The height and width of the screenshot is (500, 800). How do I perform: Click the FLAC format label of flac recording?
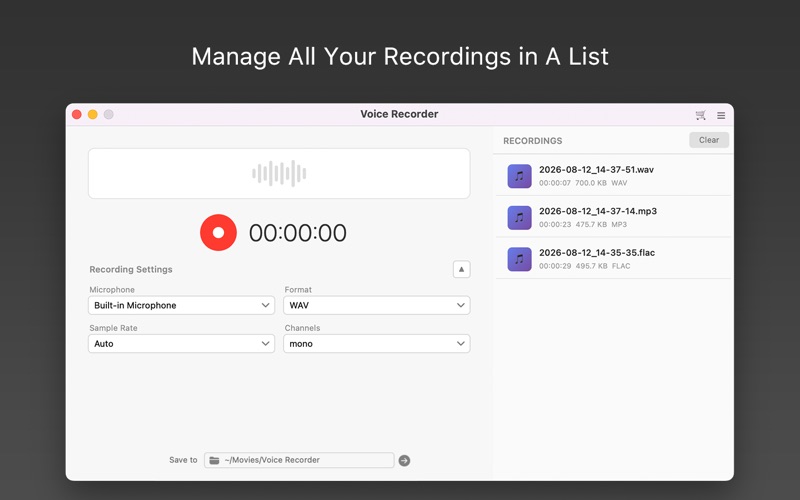tap(621, 266)
